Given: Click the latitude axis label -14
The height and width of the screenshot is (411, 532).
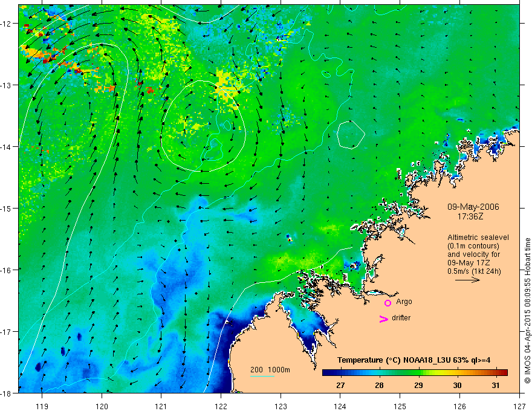Looking at the screenshot, I should 6,147.
